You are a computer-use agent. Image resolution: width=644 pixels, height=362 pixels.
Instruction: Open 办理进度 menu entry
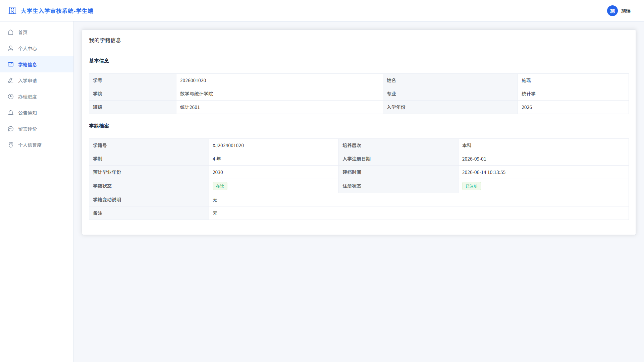(37, 97)
